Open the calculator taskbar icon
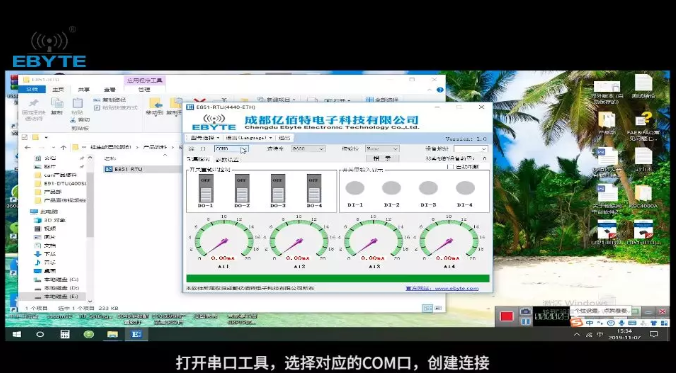The width and height of the screenshot is (676, 373). [x=65, y=334]
